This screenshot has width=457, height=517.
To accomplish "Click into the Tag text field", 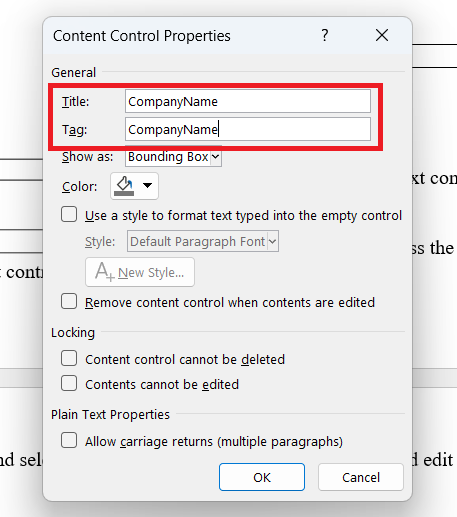I will (x=248, y=129).
